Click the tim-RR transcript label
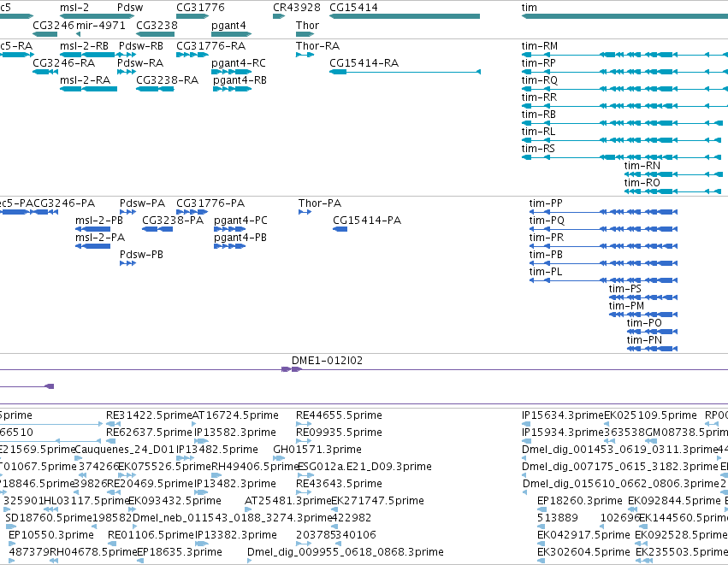728x565 pixels. [539, 97]
